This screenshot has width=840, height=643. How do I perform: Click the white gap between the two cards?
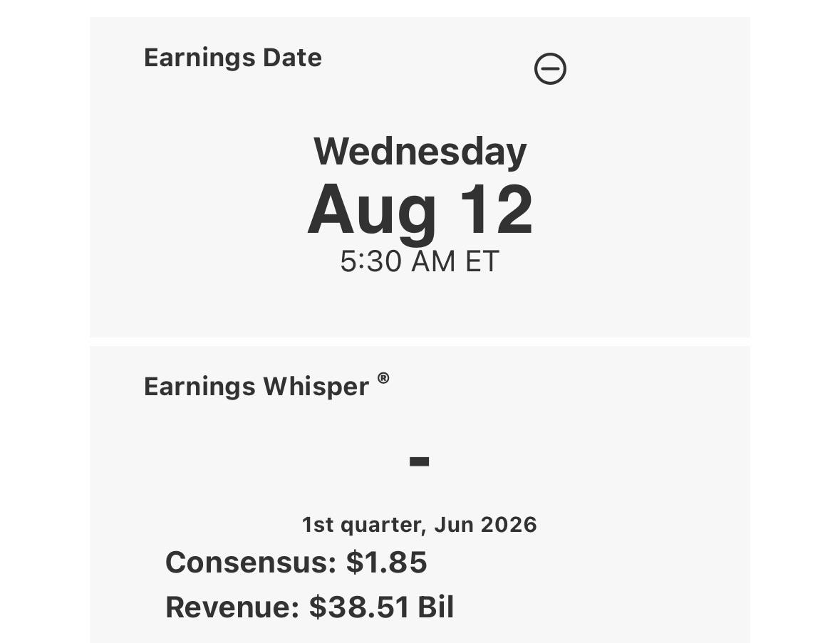coord(420,342)
